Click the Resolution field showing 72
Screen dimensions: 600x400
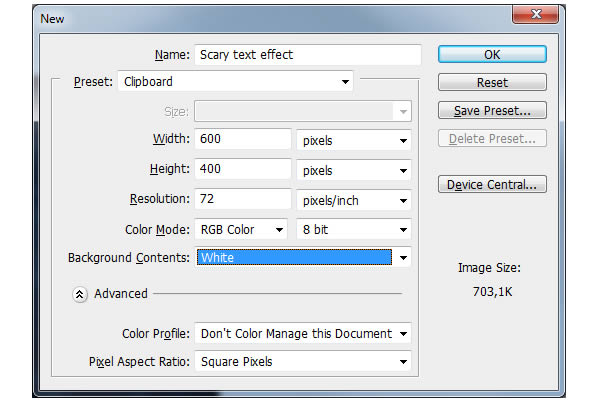(x=243, y=199)
